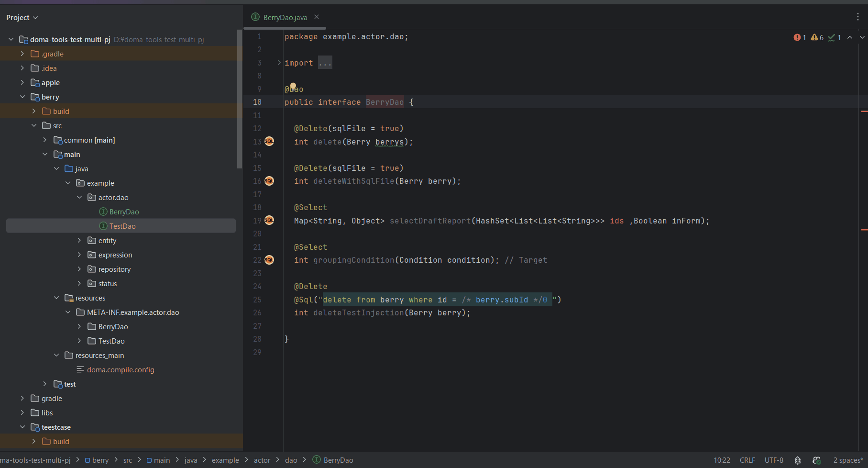Switch to the BerryDao.java editor tab
This screenshot has height=468, width=868.
coord(285,18)
